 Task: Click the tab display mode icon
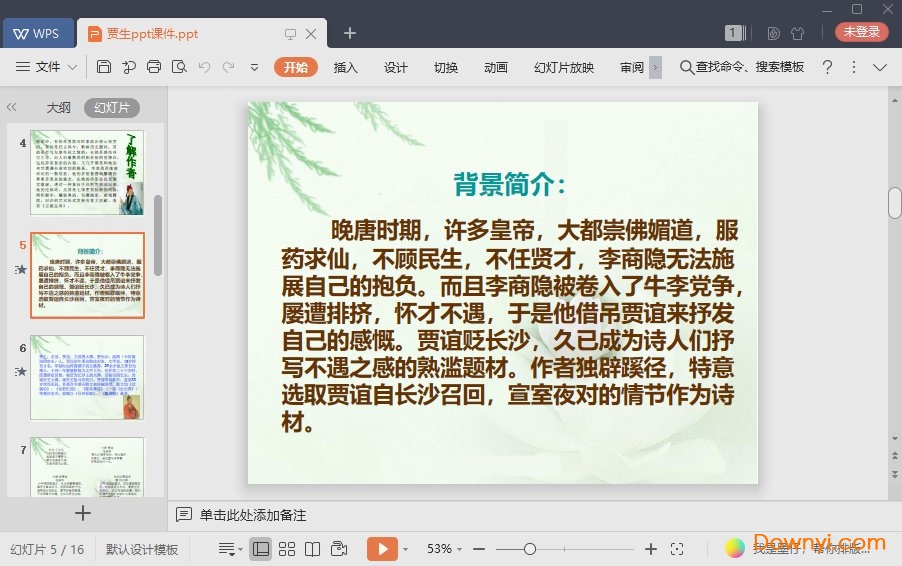pos(291,34)
